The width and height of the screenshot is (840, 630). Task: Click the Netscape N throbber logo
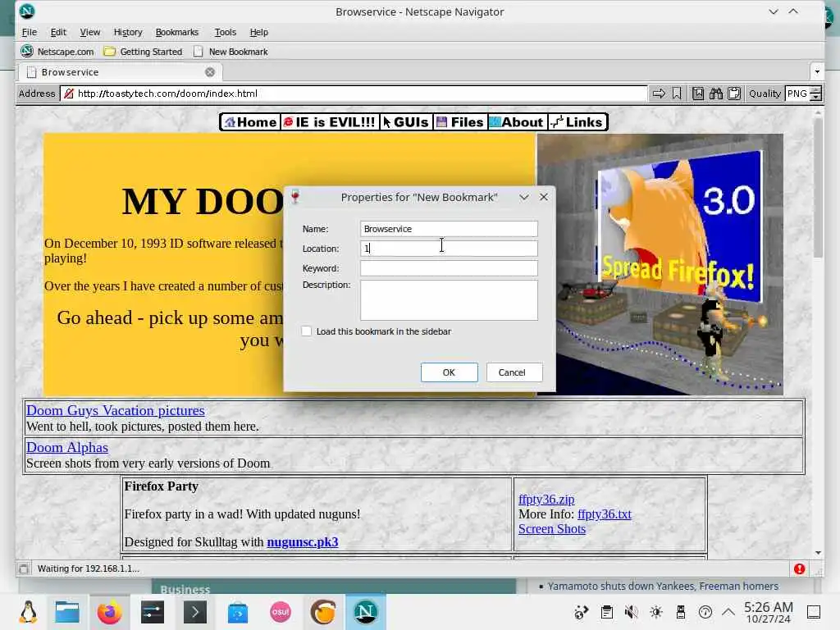coord(27,11)
